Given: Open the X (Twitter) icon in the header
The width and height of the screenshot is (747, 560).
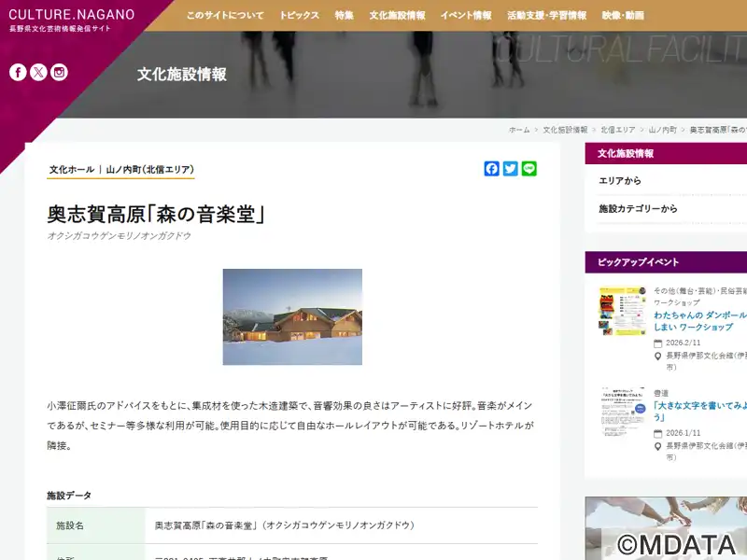Looking at the screenshot, I should pos(38,72).
